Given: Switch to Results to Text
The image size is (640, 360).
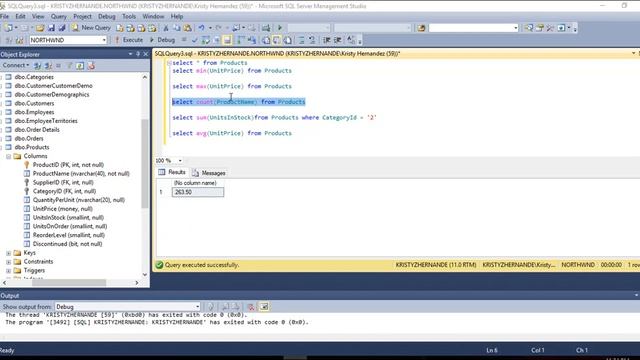Looking at the screenshot, I should coord(266,40).
